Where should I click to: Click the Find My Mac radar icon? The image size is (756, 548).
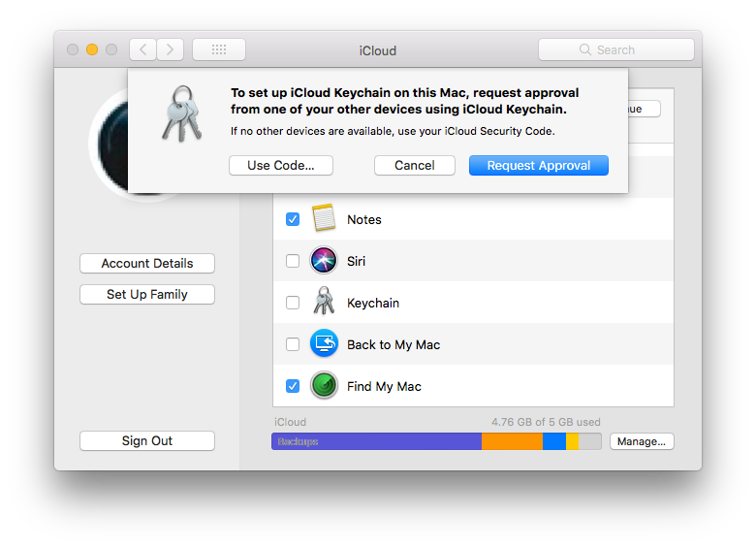(x=324, y=385)
